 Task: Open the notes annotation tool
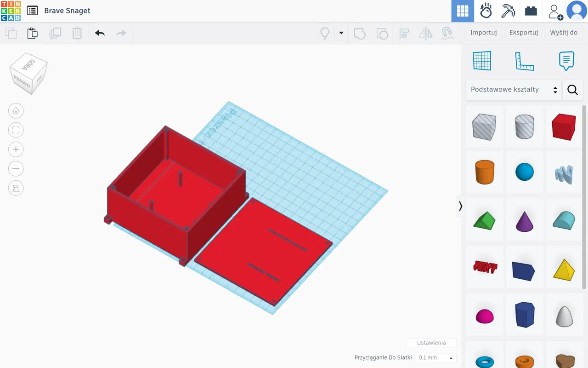pyautogui.click(x=566, y=60)
